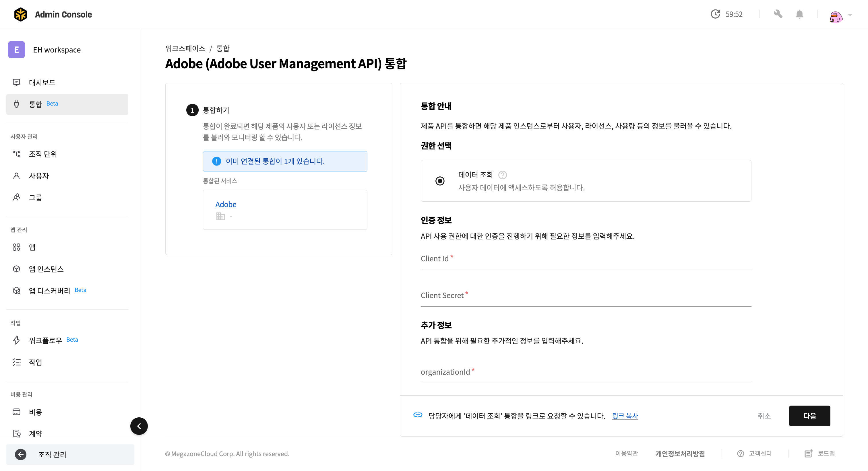Open 비용 via the card icon

point(17,412)
